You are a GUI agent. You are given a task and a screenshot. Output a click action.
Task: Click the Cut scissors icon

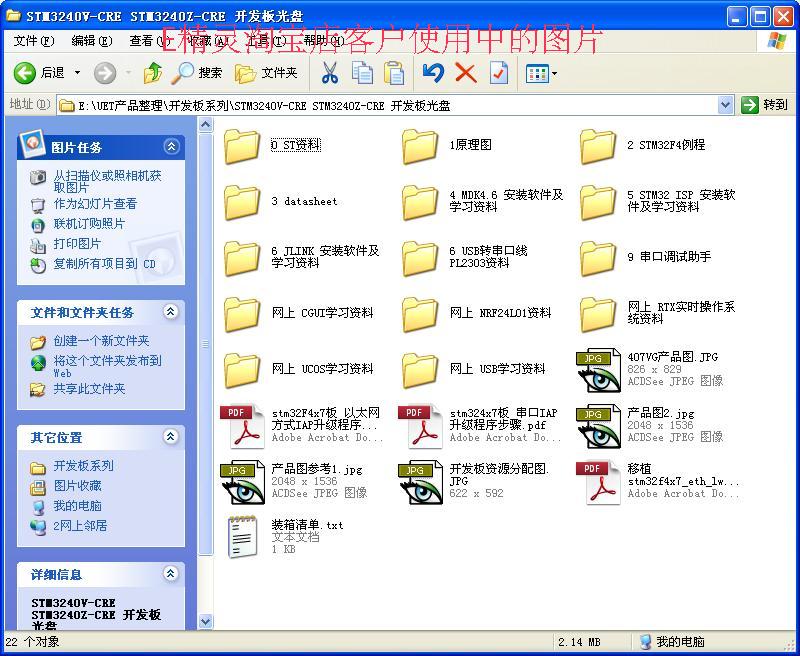(x=330, y=73)
